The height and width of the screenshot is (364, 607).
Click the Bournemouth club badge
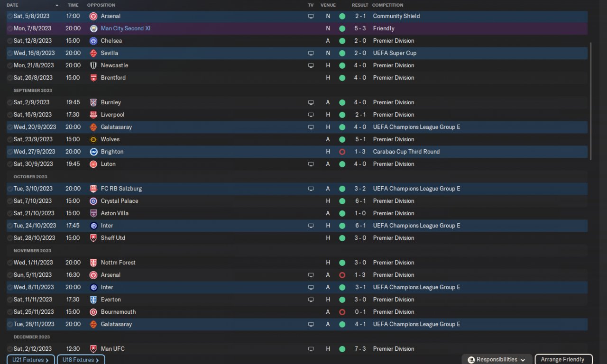93,312
